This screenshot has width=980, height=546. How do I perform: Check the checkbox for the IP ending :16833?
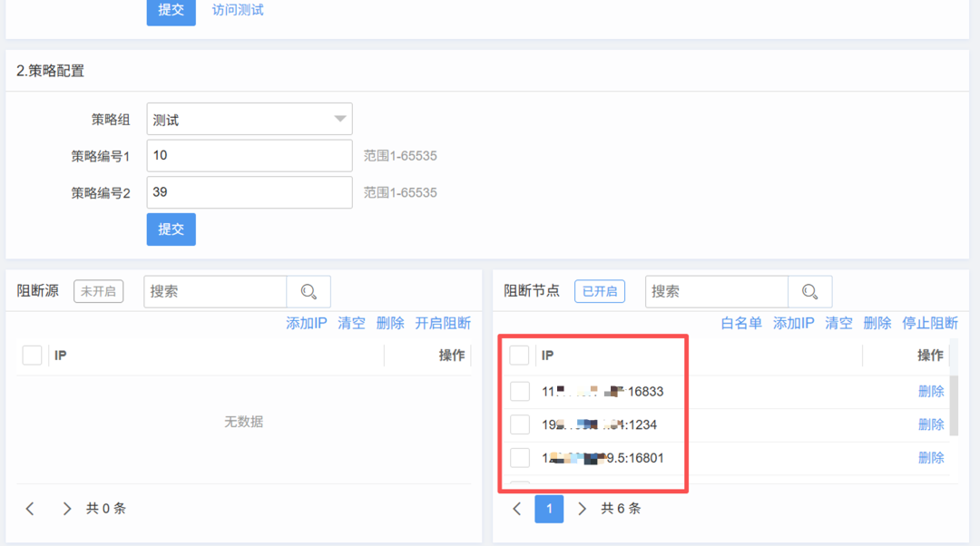(x=519, y=391)
